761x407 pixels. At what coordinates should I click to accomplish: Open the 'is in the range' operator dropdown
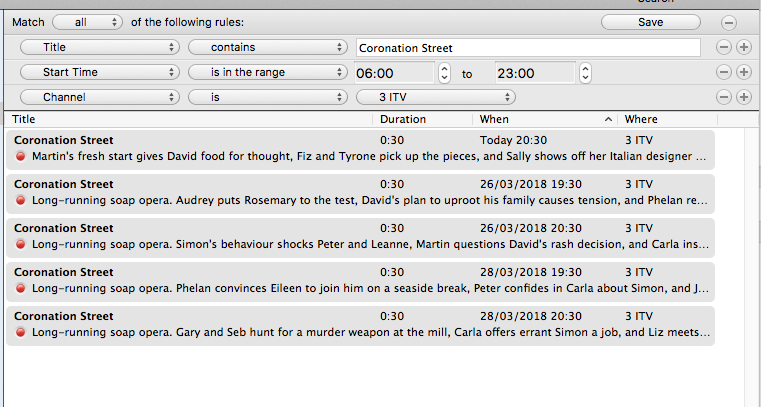pos(268,72)
